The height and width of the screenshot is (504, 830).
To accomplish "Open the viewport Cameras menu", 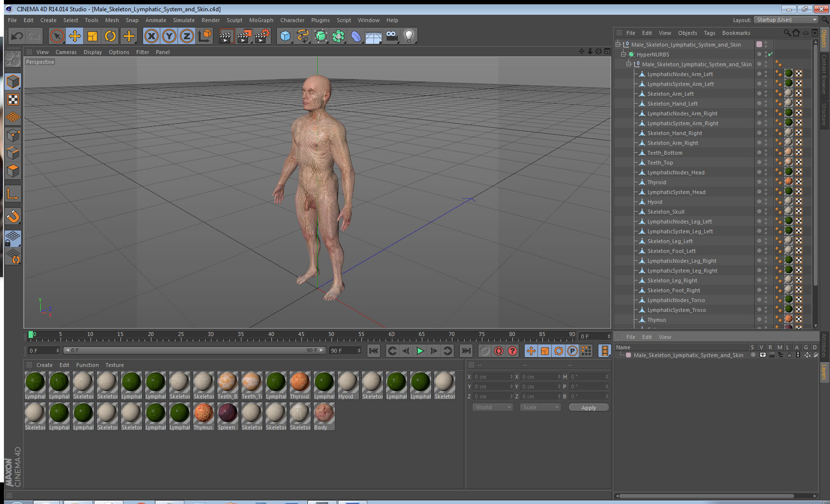I will tap(66, 52).
